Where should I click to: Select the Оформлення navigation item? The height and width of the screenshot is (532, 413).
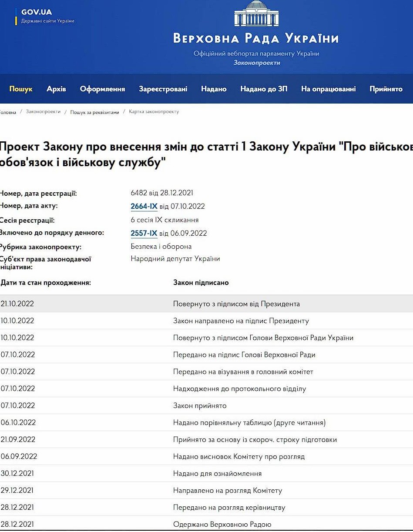tap(102, 89)
